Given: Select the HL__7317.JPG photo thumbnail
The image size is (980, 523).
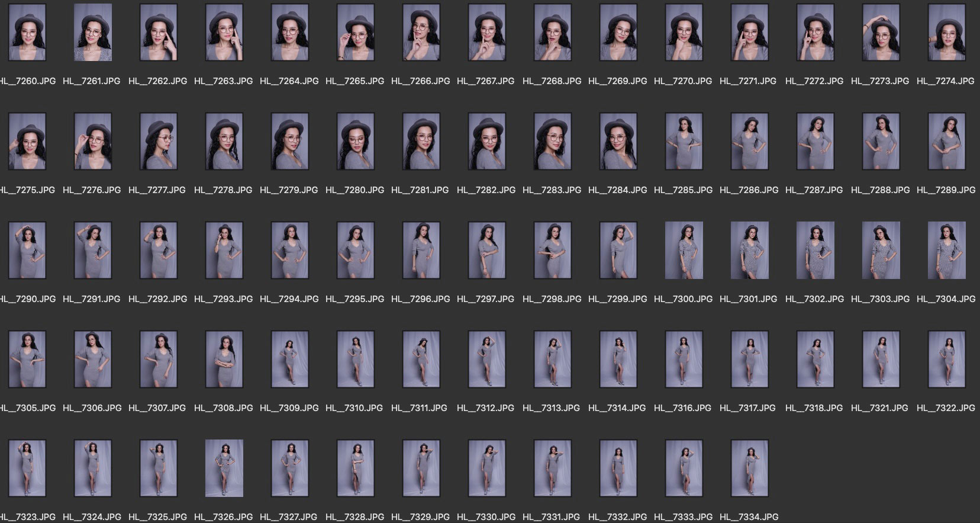Looking at the screenshot, I should (x=750, y=360).
